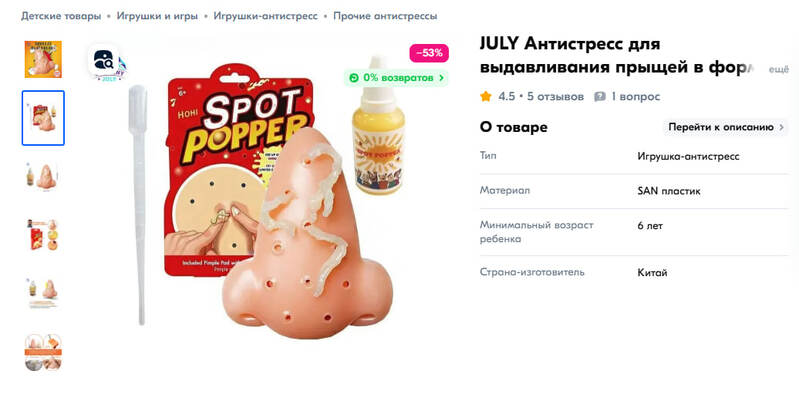Select the last thumbnail with orange banner
Screen dimensions: 799x415
(x=43, y=352)
